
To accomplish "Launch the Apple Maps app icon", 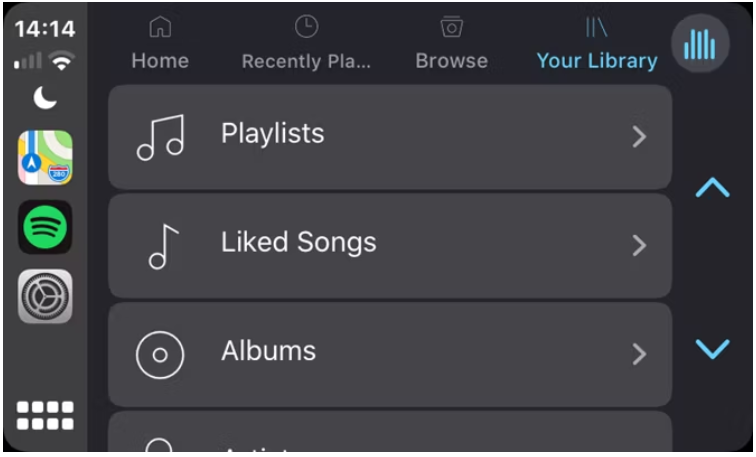I will (x=45, y=158).
